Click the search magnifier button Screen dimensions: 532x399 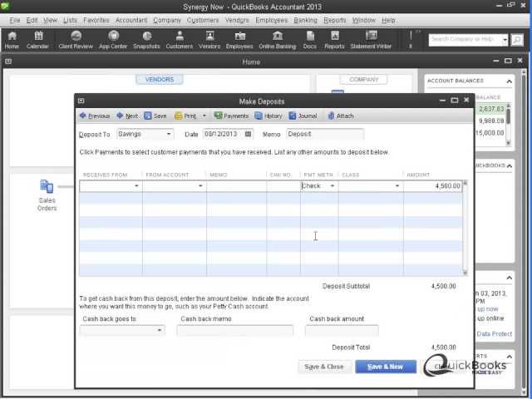pos(517,40)
